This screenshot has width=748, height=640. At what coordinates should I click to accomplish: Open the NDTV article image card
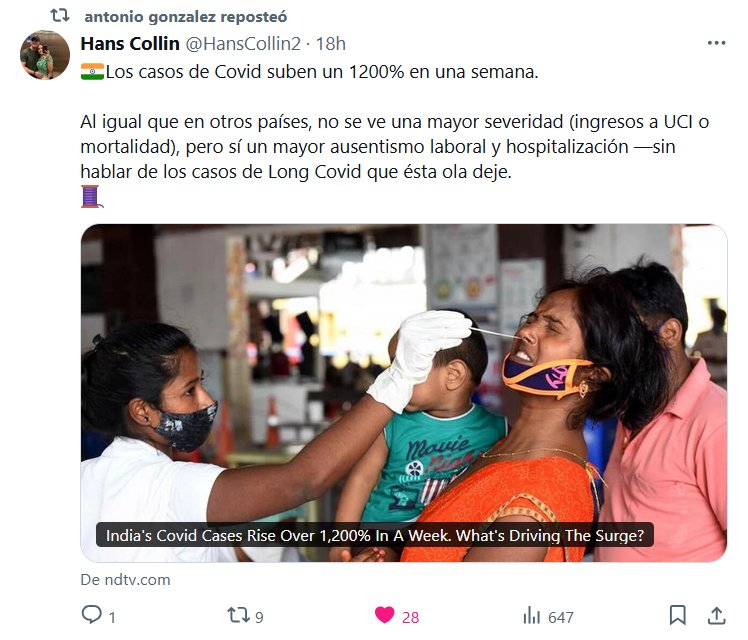click(x=404, y=393)
